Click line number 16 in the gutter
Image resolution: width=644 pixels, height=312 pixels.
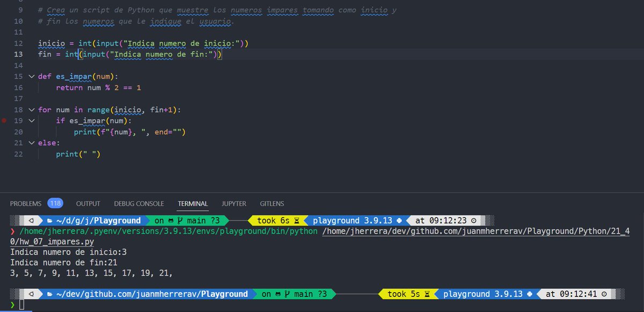click(19, 88)
